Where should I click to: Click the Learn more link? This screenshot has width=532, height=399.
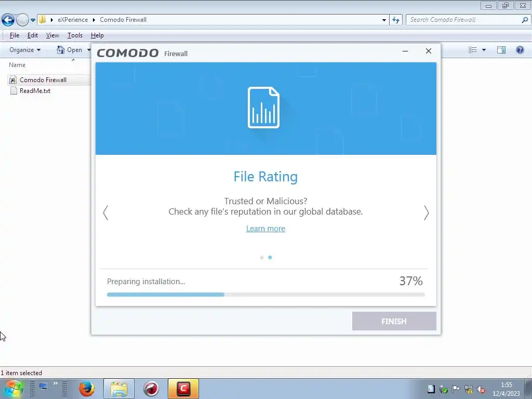(x=265, y=229)
